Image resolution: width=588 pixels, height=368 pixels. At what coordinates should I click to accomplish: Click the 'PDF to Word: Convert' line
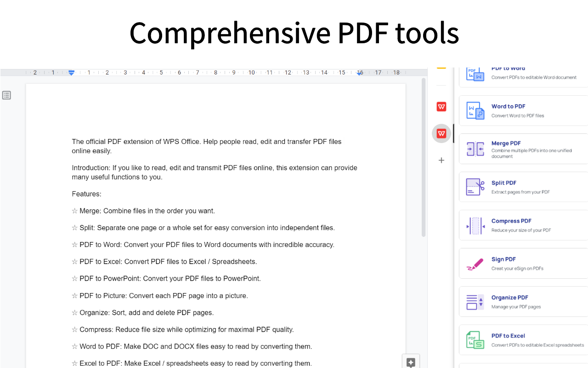pyautogui.click(x=203, y=245)
